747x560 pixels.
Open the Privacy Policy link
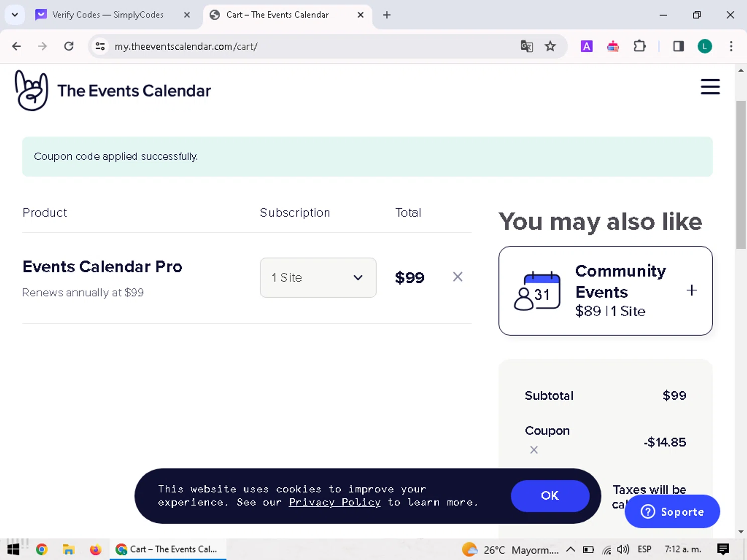(335, 502)
